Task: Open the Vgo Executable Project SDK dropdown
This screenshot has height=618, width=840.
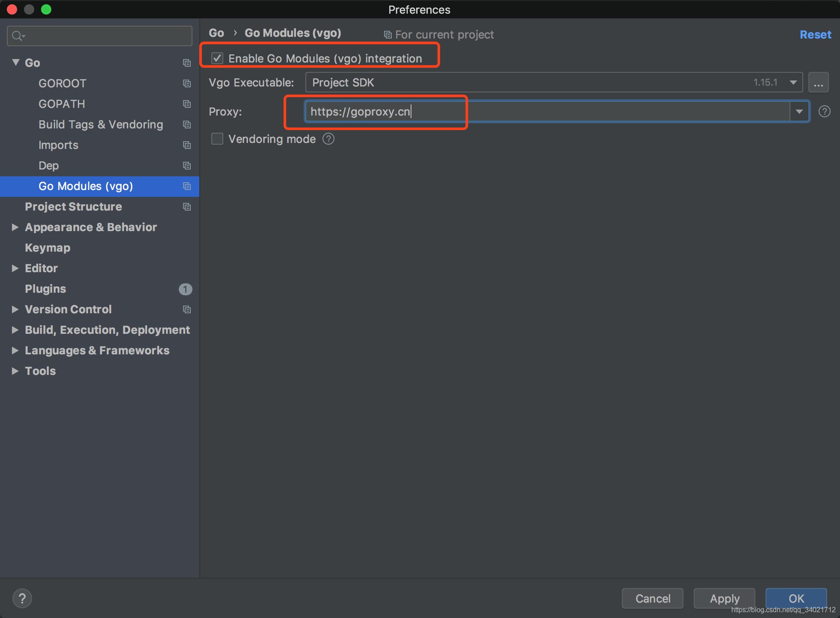Action: 793,83
